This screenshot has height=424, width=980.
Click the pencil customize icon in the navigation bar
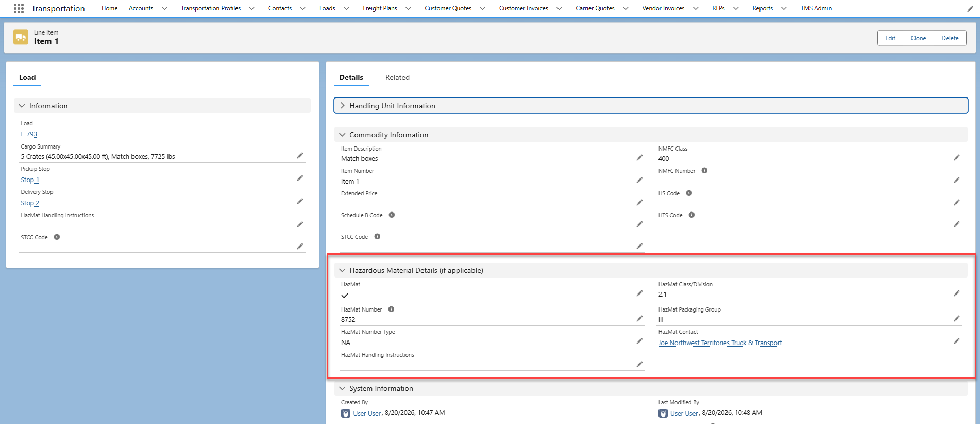(970, 8)
